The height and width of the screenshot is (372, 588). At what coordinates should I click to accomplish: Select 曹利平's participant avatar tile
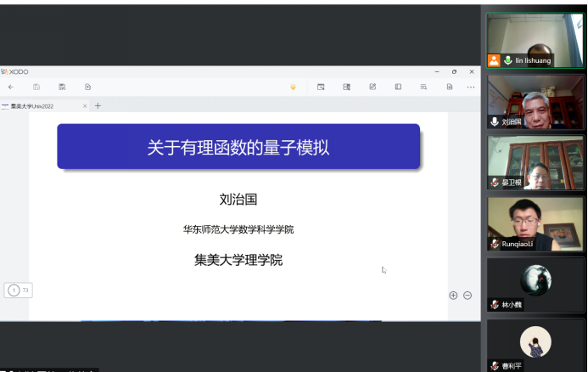click(x=535, y=344)
